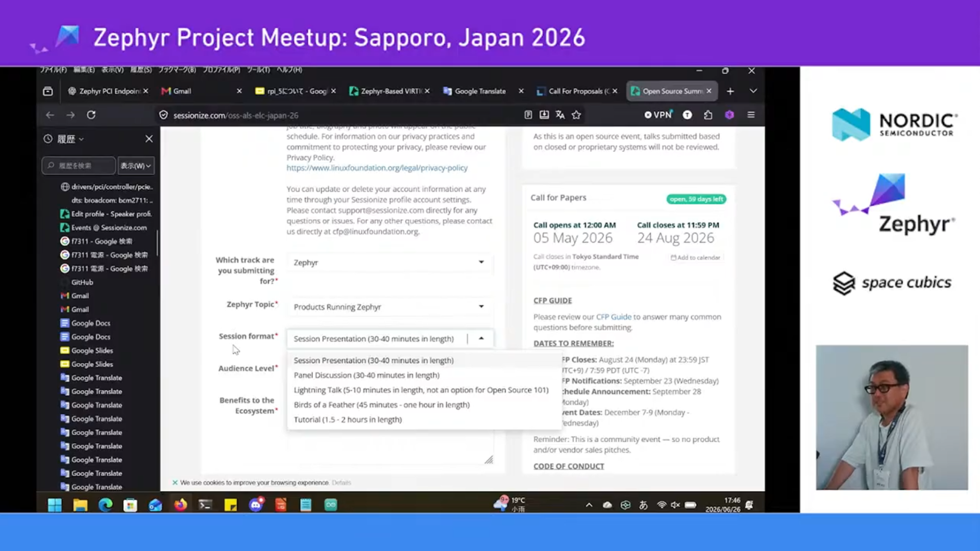980x551 pixels.
Task: Click Add to calendar
Action: pos(696,258)
